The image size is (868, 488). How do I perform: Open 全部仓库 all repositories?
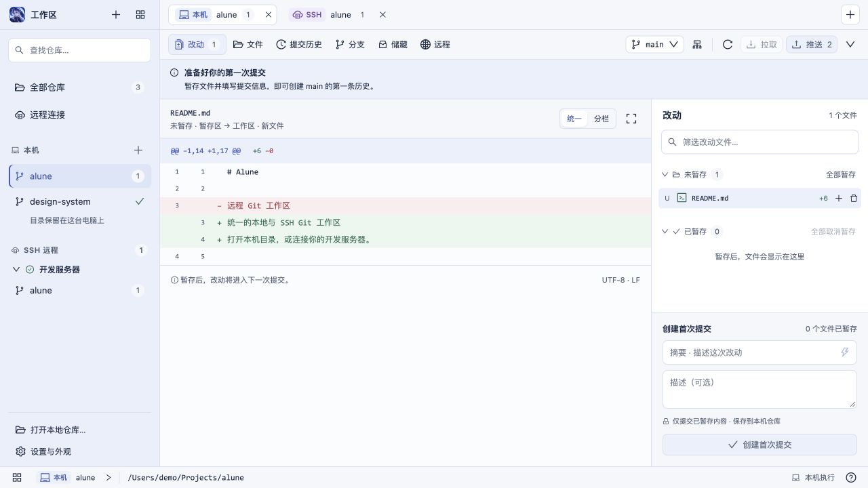point(79,87)
